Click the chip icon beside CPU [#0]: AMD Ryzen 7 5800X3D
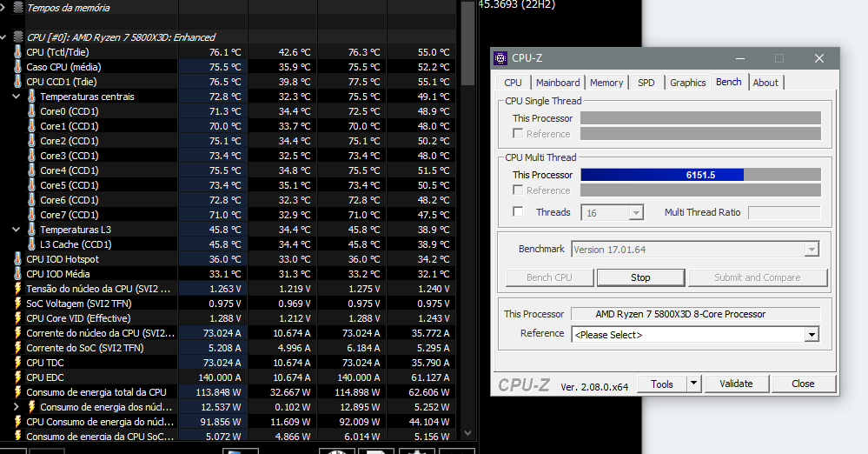The width and height of the screenshot is (868, 454). 17,37
